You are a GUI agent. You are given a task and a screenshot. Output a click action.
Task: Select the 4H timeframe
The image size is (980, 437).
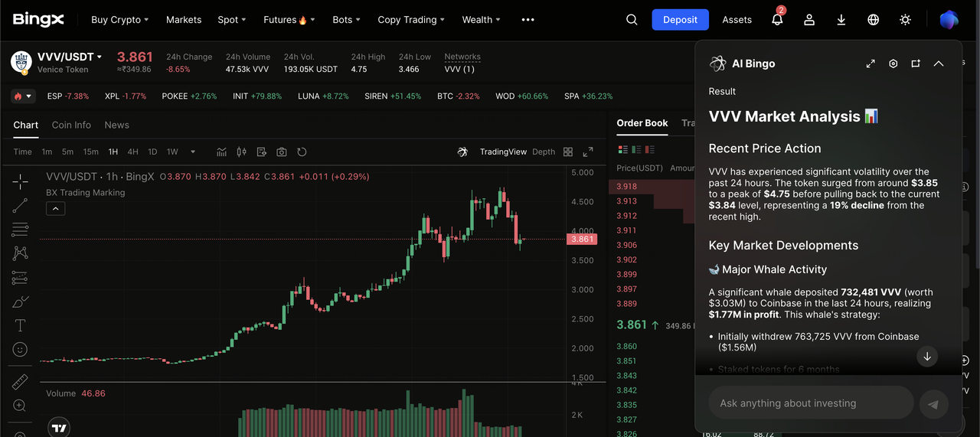click(133, 152)
